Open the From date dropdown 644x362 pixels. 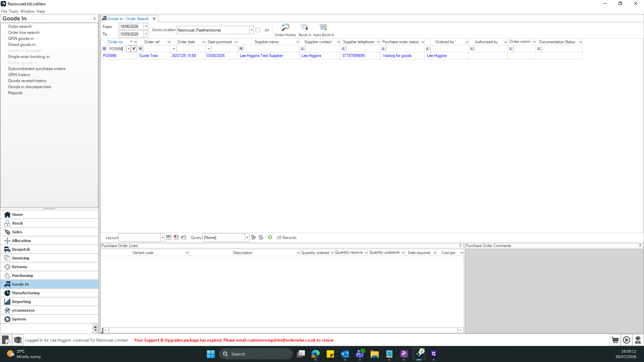146,26
